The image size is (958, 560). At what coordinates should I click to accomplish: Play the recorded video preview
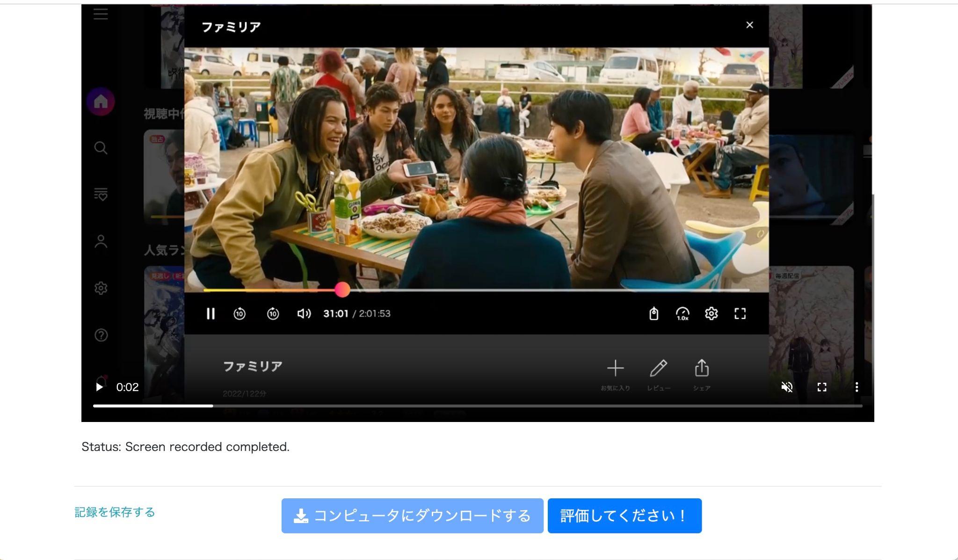(99, 387)
